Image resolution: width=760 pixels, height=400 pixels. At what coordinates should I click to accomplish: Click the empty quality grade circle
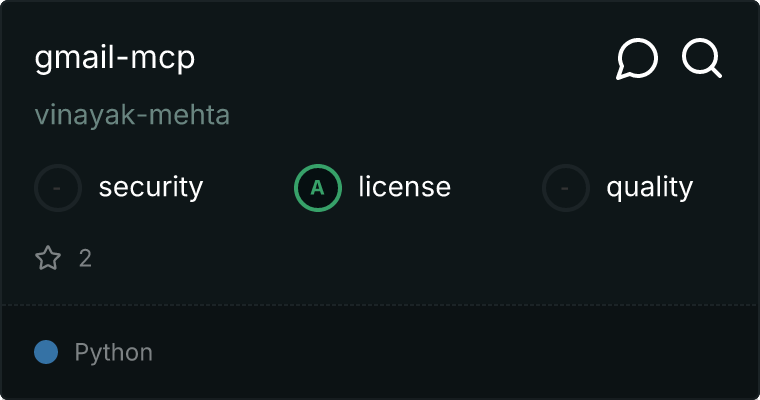566,187
